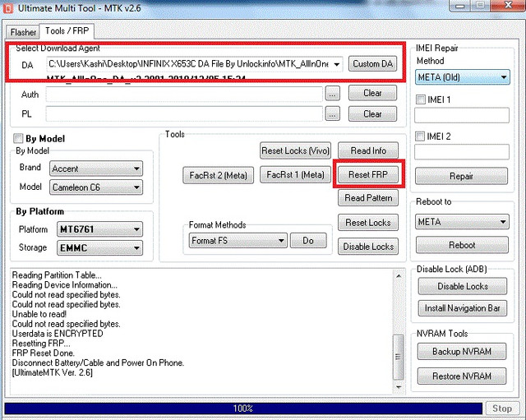Click the Reset Locks button in Tools
The image size is (526, 420).
[368, 223]
